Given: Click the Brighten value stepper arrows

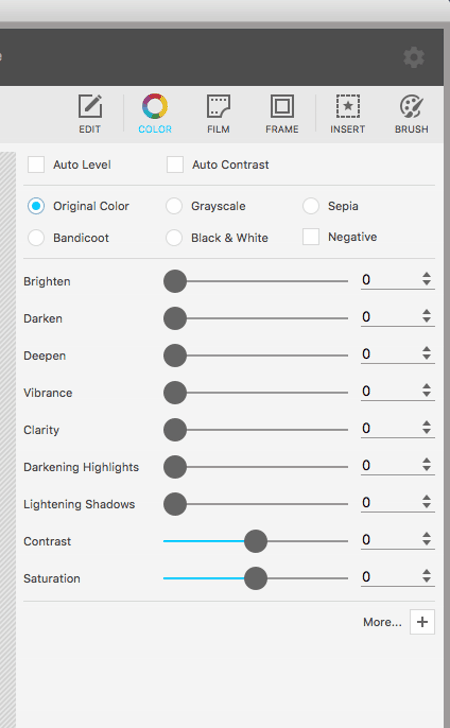Looking at the screenshot, I should click(427, 279).
